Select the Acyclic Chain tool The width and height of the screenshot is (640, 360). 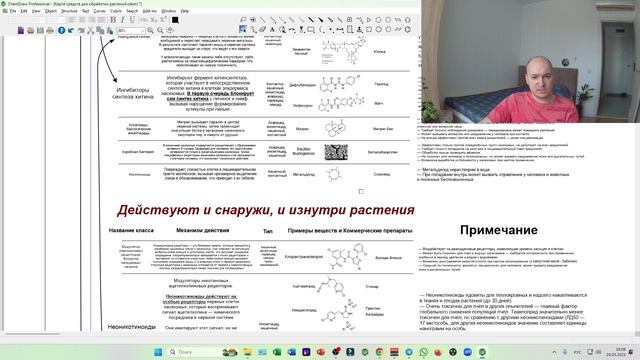click(360, 20)
